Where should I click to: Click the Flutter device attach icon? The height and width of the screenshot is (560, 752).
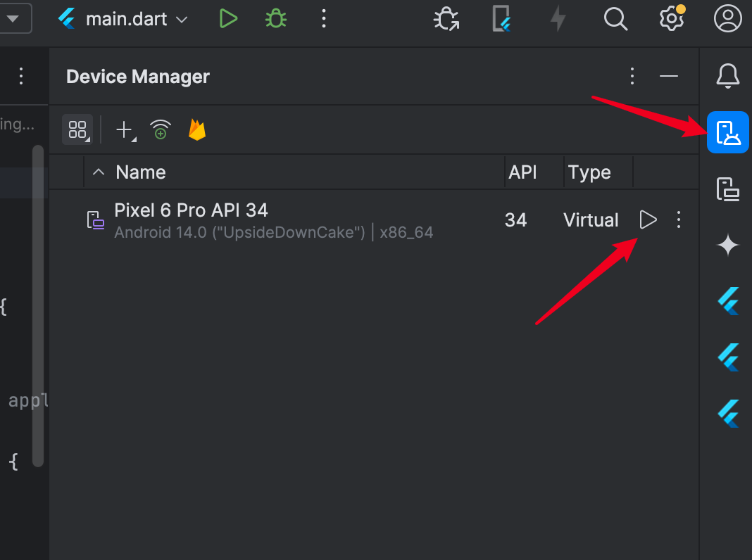point(501,19)
